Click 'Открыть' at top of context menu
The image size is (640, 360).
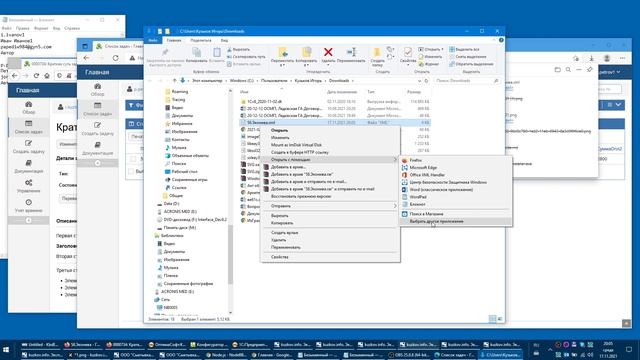(x=330, y=130)
